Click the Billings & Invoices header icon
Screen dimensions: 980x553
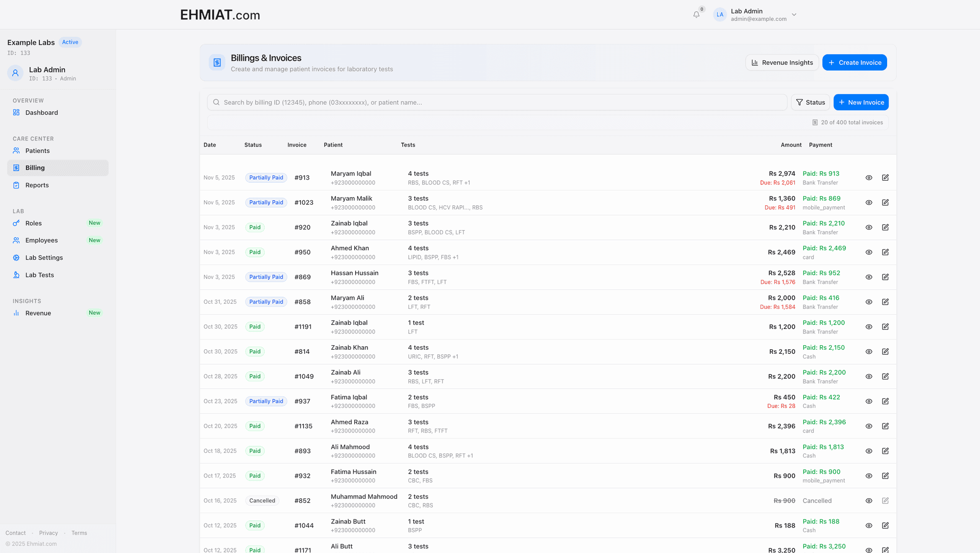[217, 62]
